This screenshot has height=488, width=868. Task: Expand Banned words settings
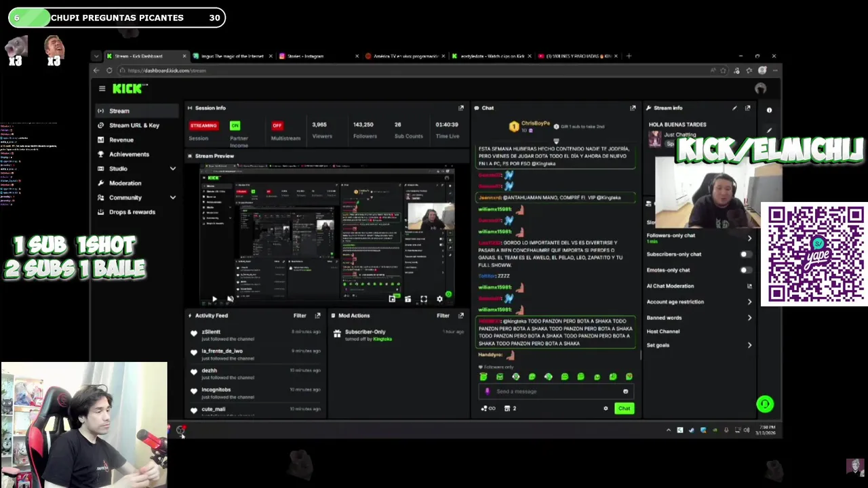tap(749, 317)
